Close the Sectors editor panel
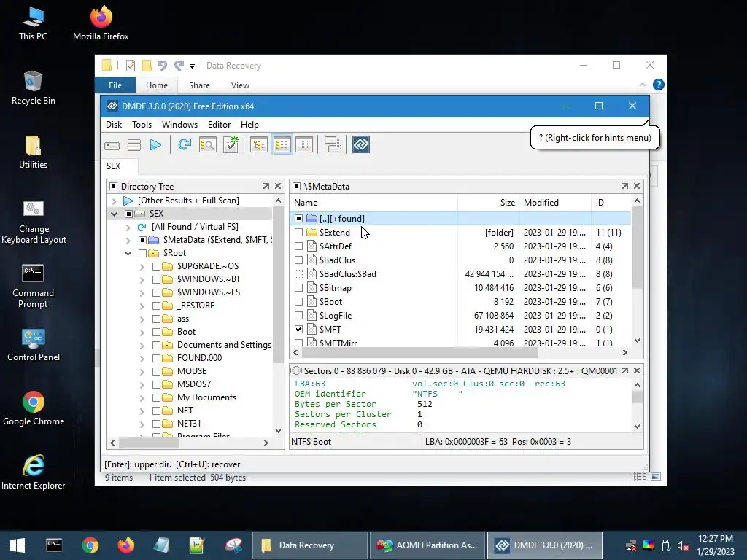The width and height of the screenshot is (747, 560). coord(637,370)
